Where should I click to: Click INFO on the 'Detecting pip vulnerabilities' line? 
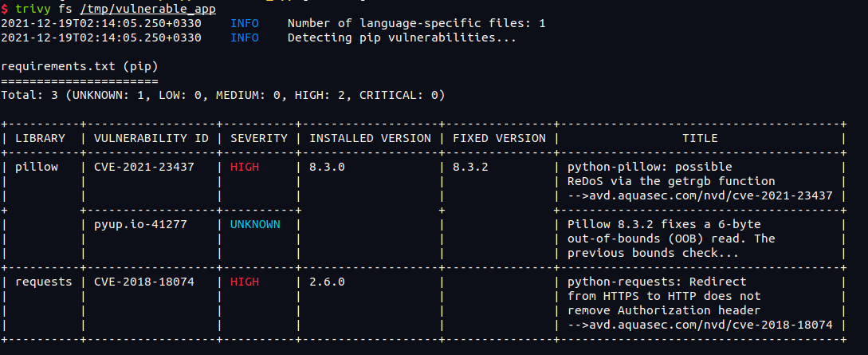245,37
